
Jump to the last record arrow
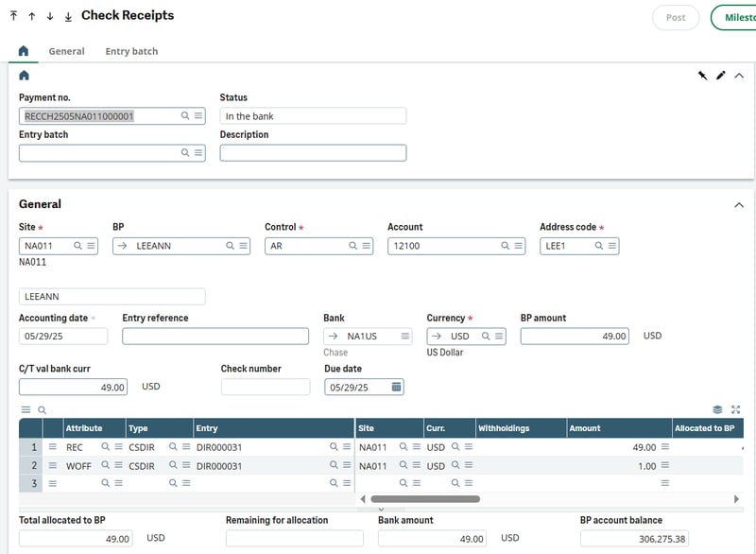pyautogui.click(x=68, y=17)
